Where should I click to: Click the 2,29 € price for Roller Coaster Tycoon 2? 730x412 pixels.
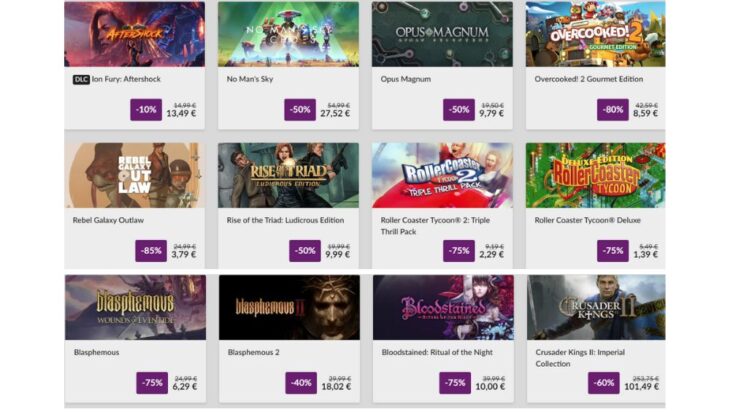492,255
